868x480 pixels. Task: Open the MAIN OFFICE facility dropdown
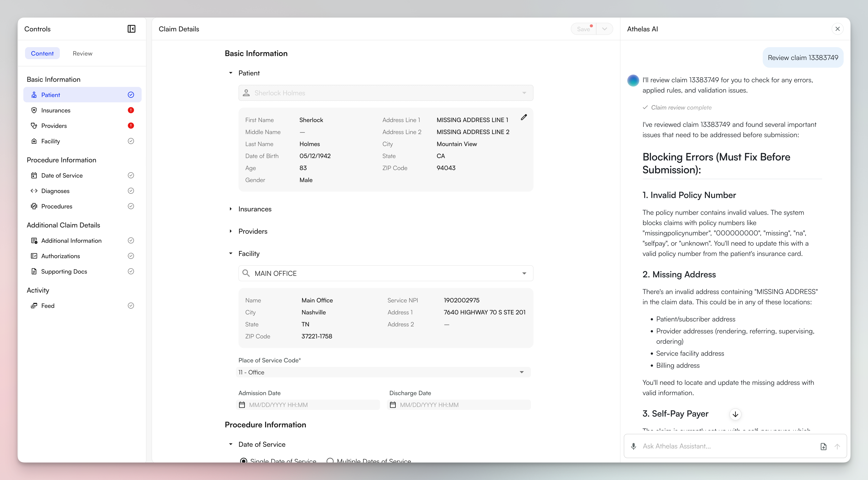tap(524, 273)
